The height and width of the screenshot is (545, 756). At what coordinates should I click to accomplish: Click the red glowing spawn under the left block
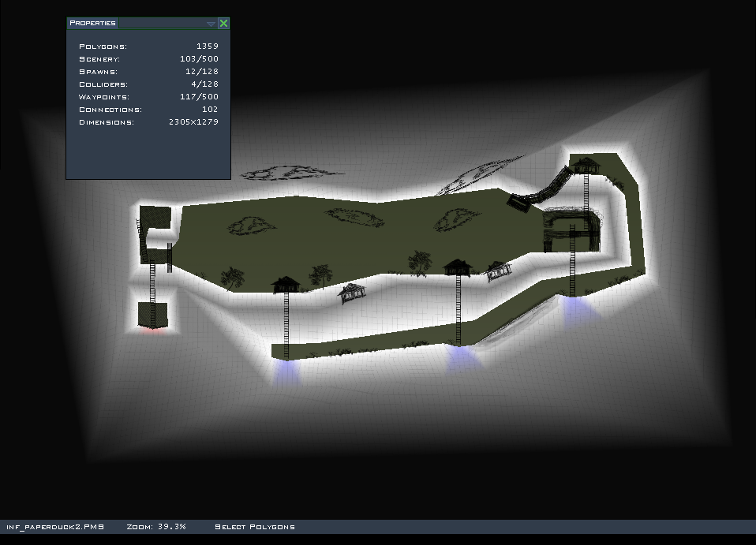tap(152, 331)
